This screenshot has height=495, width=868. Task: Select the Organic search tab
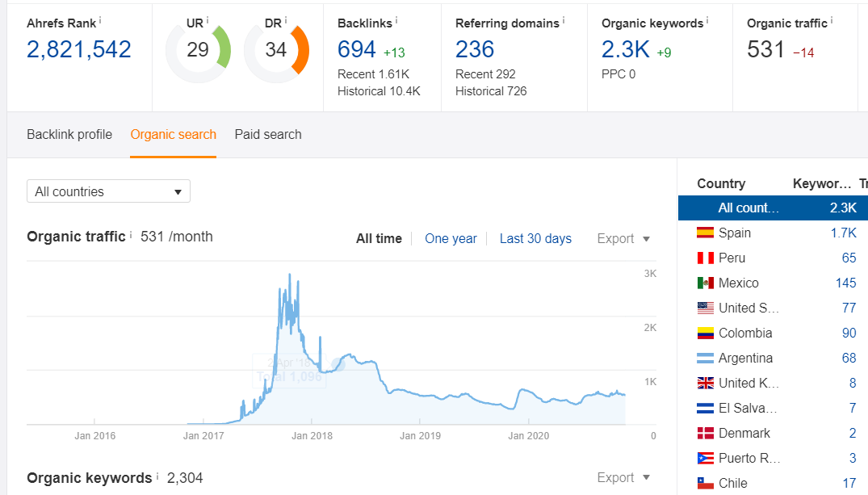click(174, 135)
